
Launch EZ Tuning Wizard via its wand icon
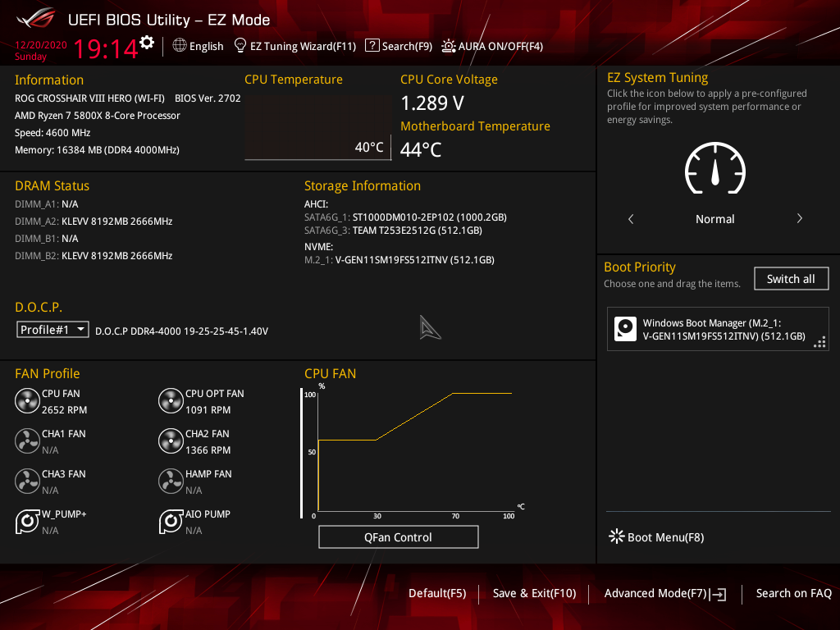240,46
